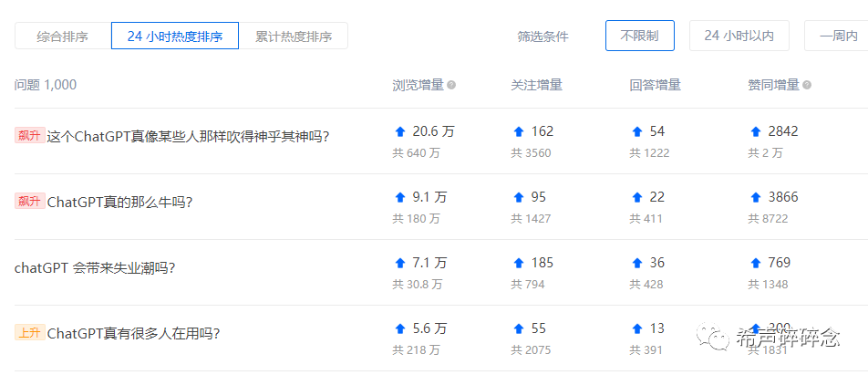This screenshot has height=375, width=868.
Task: Click up arrow beside 3866 upvotes
Action: coord(756,197)
